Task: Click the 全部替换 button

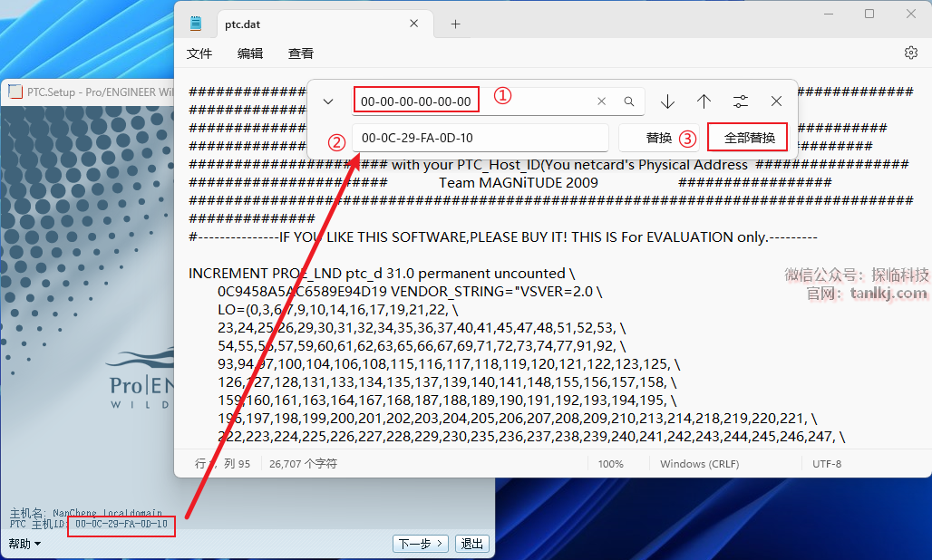Action: [x=749, y=138]
